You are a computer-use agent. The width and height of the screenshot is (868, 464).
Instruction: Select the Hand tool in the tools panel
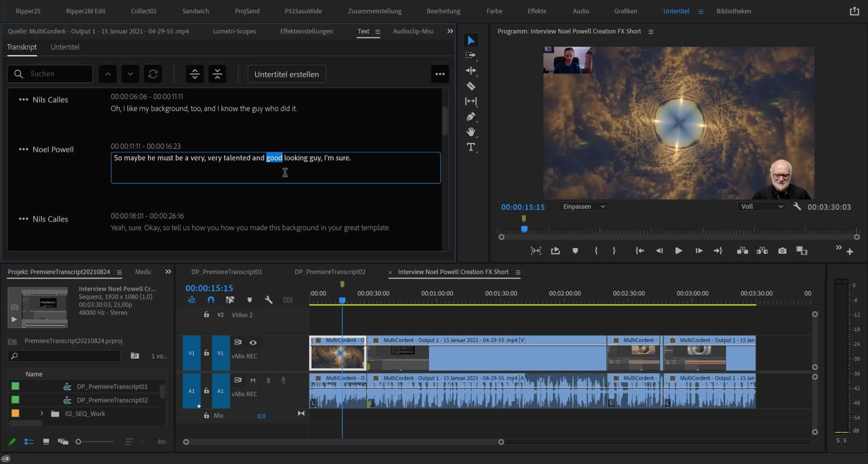[x=471, y=132]
